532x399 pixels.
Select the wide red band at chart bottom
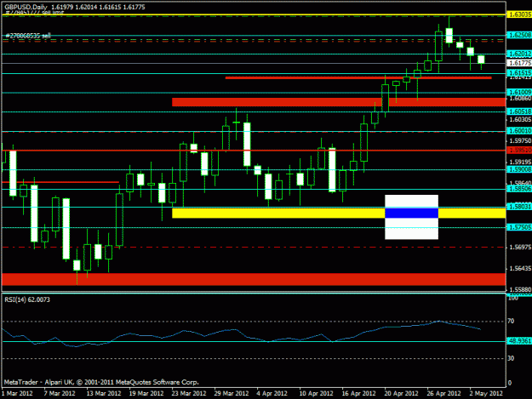[x=254, y=279]
